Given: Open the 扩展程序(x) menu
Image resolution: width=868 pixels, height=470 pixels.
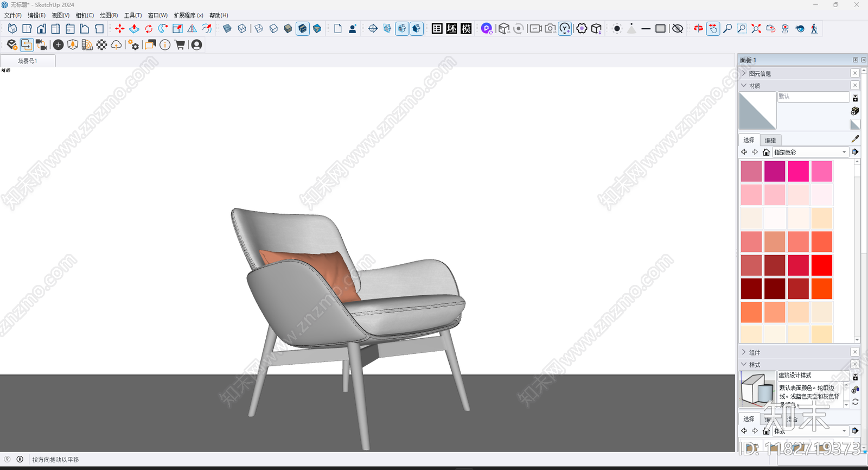Looking at the screenshot, I should [188, 15].
